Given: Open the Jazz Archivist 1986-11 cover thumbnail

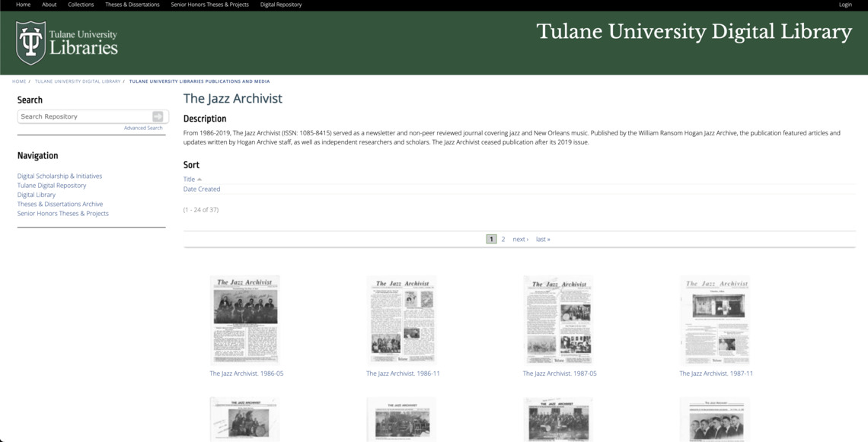Looking at the screenshot, I should tap(401, 320).
